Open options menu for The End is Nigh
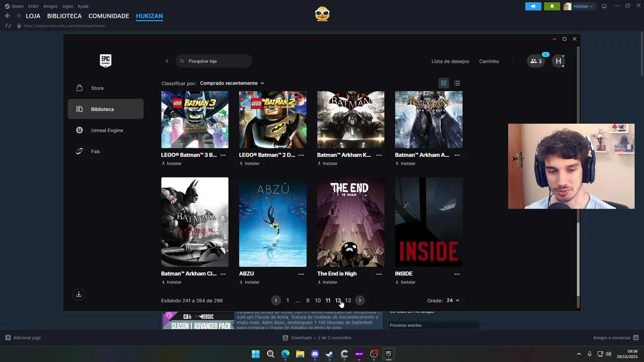 click(379, 274)
